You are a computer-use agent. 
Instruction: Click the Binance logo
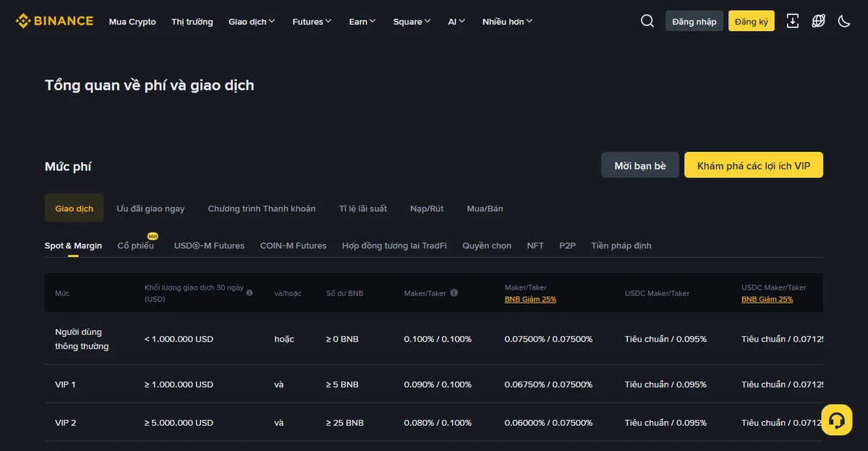click(x=54, y=21)
